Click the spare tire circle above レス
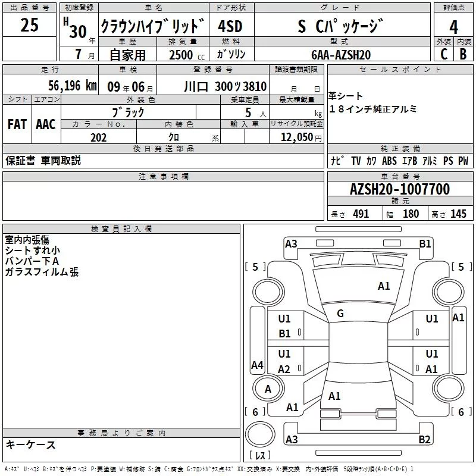 (x=260, y=434)
